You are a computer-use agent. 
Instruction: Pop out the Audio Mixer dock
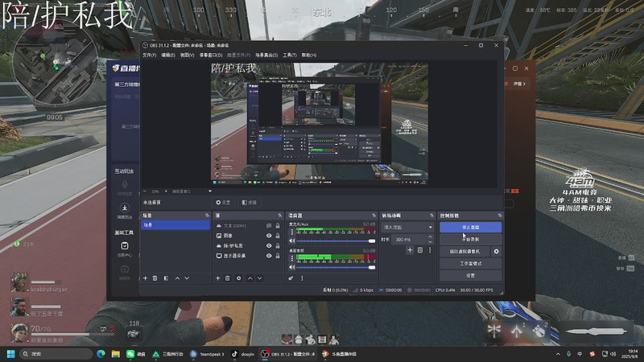(x=374, y=216)
